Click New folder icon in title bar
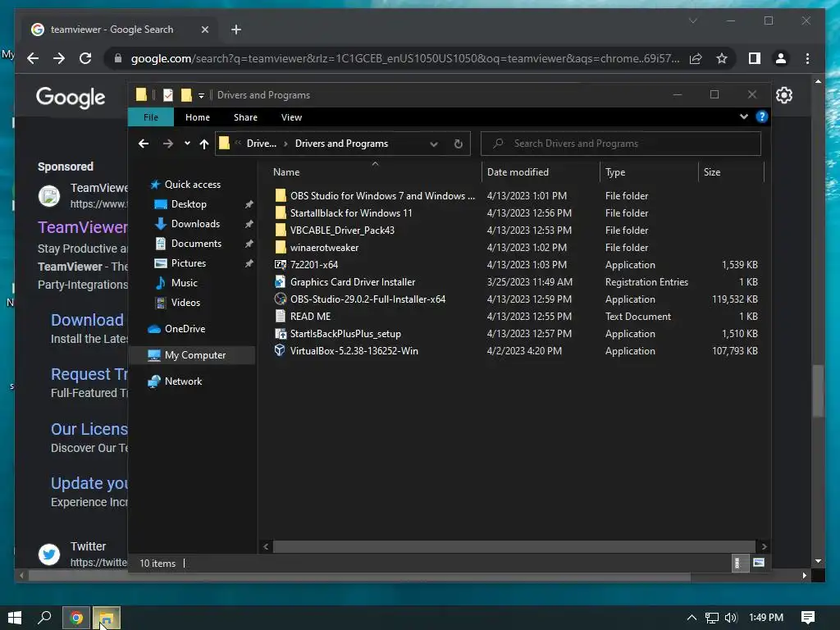The height and width of the screenshot is (630, 840). pyautogui.click(x=186, y=95)
